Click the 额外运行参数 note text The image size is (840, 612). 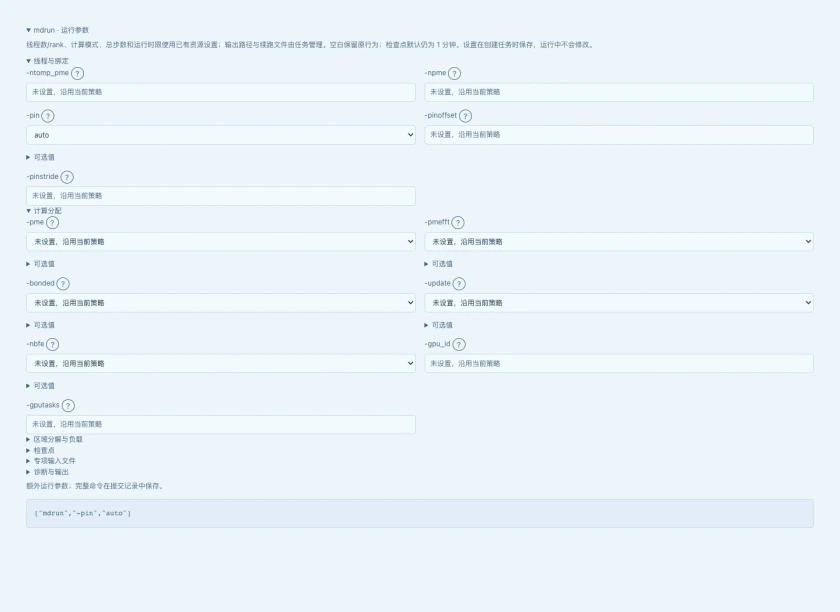(x=96, y=486)
